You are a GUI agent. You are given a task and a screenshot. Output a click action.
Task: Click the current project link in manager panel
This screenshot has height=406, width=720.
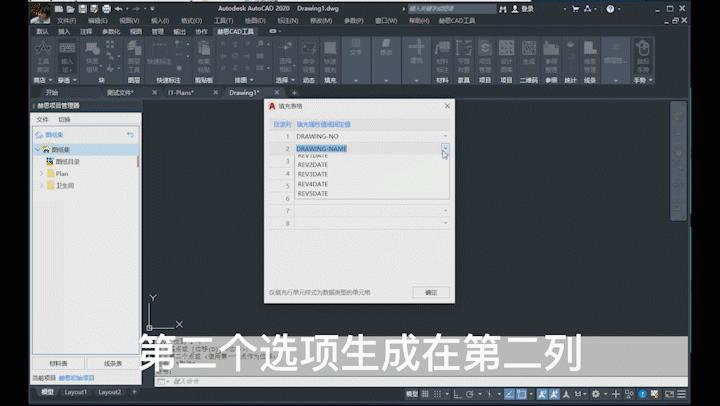pyautogui.click(x=77, y=378)
